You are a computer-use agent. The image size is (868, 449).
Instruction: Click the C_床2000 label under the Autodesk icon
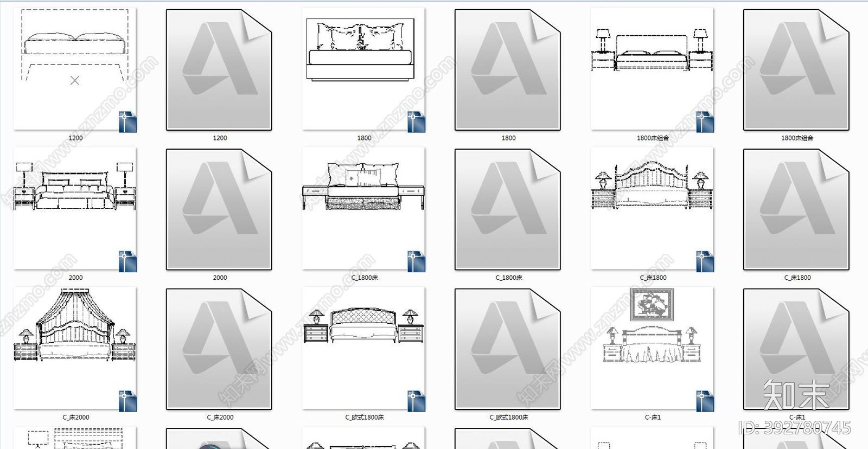(220, 417)
